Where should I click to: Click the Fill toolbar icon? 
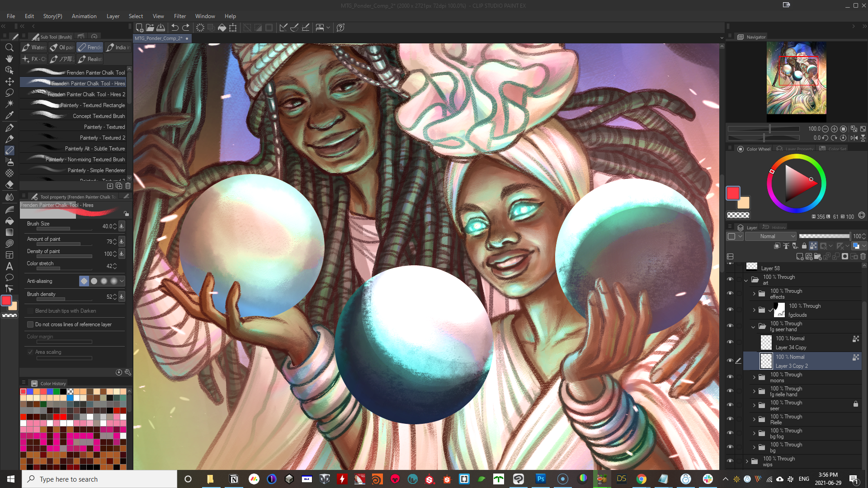coord(222,28)
